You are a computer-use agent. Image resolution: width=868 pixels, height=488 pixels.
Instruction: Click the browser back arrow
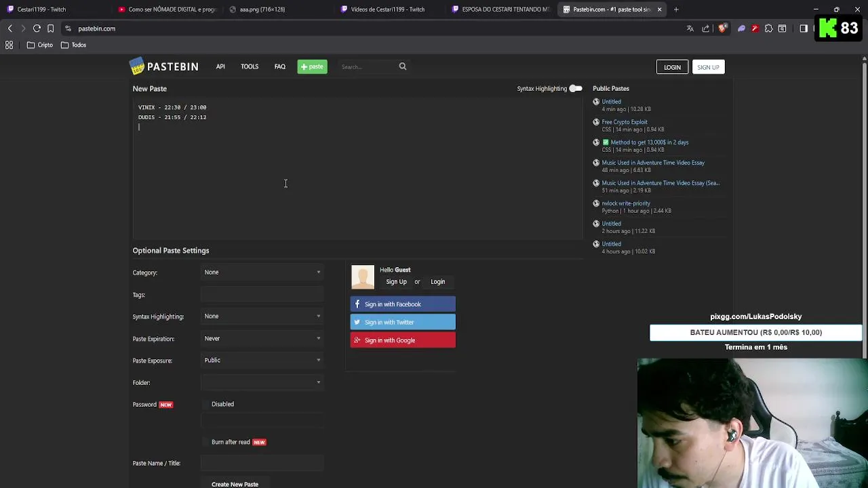click(10, 28)
